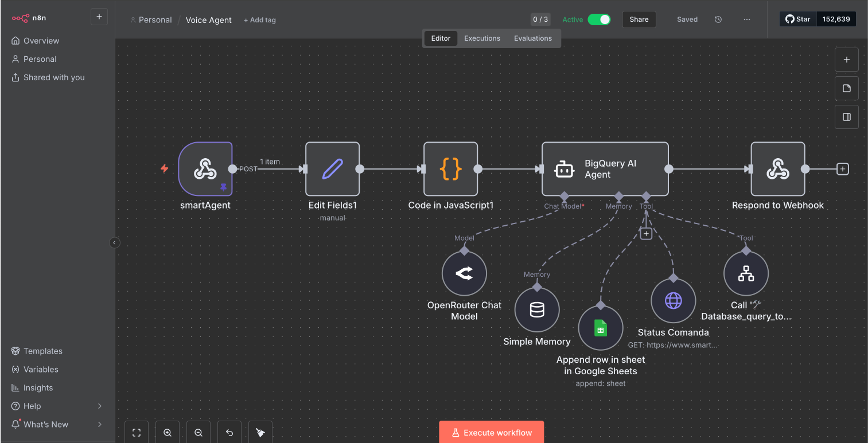Open the Edit Fields1 node
The width and height of the screenshot is (868, 443).
(x=332, y=169)
